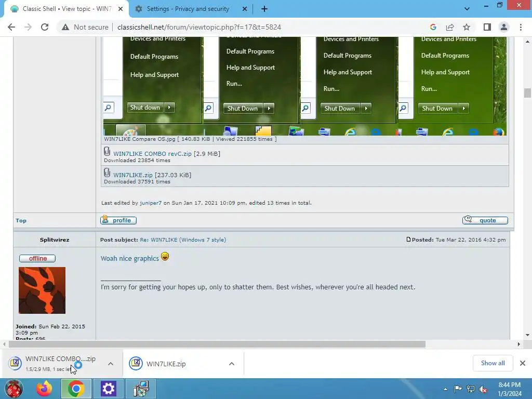Close the downloads bar
This screenshot has width=532, height=399.
(523, 363)
